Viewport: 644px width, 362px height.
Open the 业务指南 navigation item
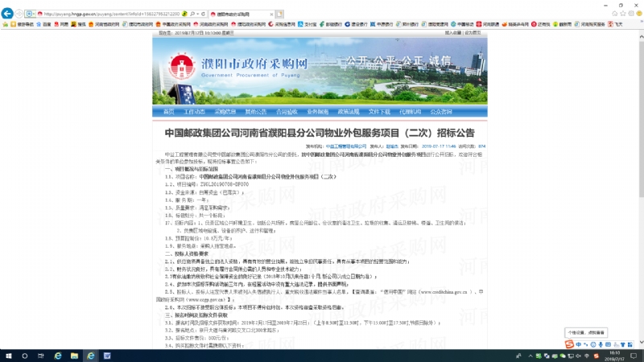tap(317, 112)
